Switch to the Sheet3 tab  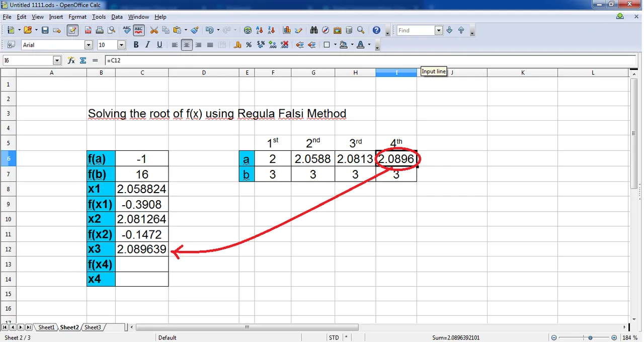pos(93,327)
